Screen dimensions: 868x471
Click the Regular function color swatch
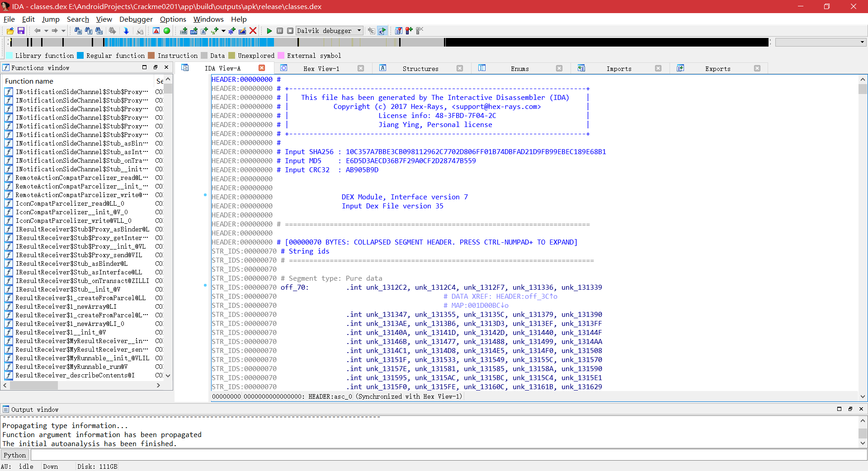click(80, 56)
